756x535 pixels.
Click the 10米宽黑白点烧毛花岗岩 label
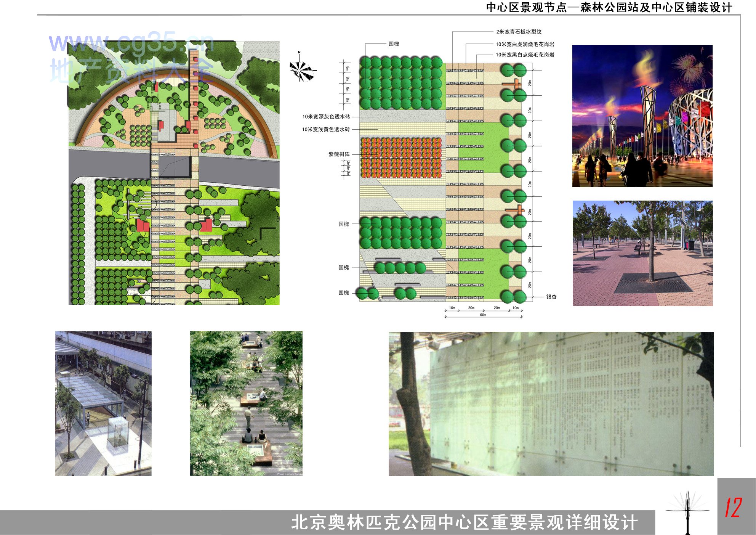pyautogui.click(x=525, y=55)
